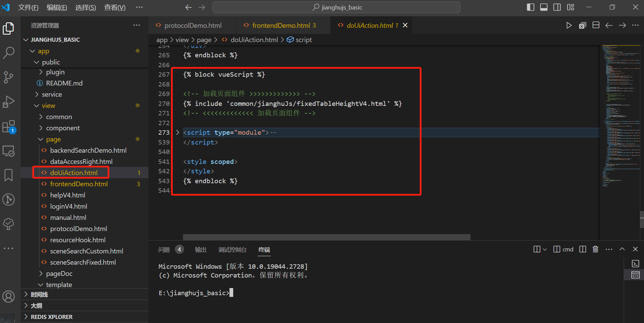
Task: Run the current file with play icon
Action: click(569, 25)
